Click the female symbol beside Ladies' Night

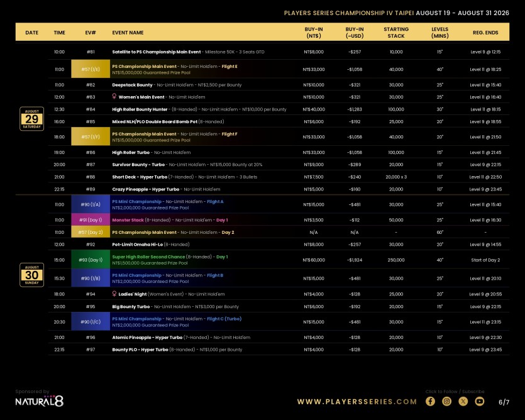(x=114, y=294)
